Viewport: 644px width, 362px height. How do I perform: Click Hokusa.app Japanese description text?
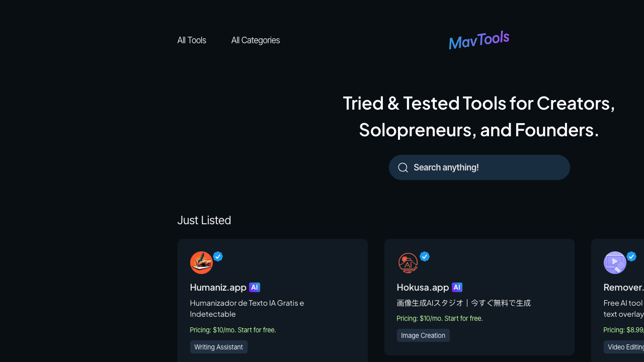pos(464,303)
